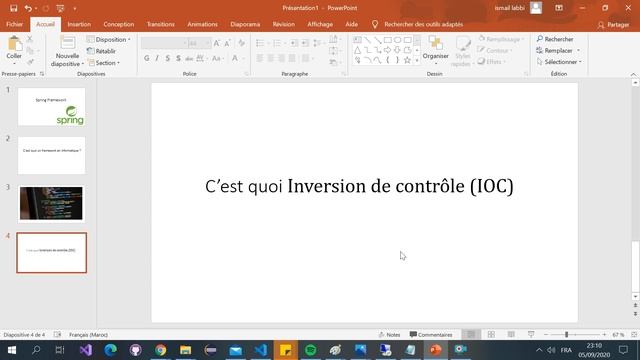Select the five-point star shape
Image resolution: width=640 pixels, height=360 pixels.
tap(407, 60)
